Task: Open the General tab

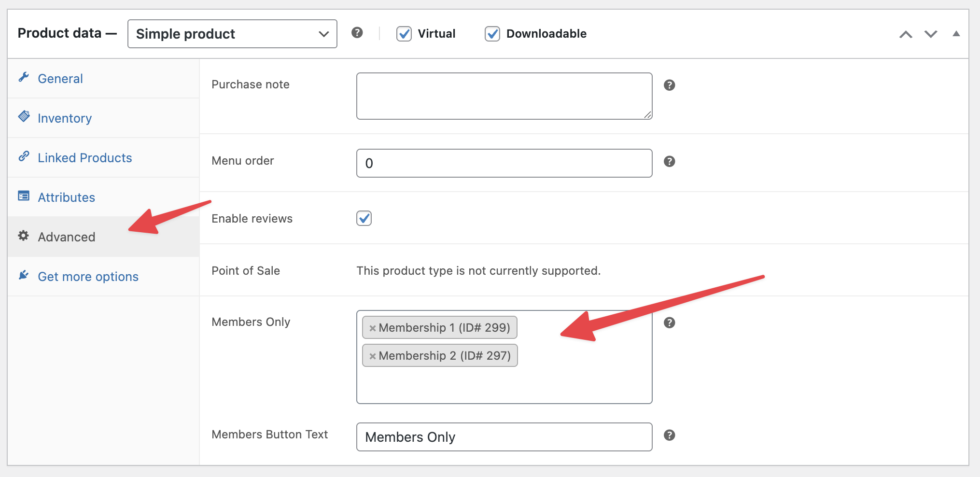Action: tap(60, 79)
